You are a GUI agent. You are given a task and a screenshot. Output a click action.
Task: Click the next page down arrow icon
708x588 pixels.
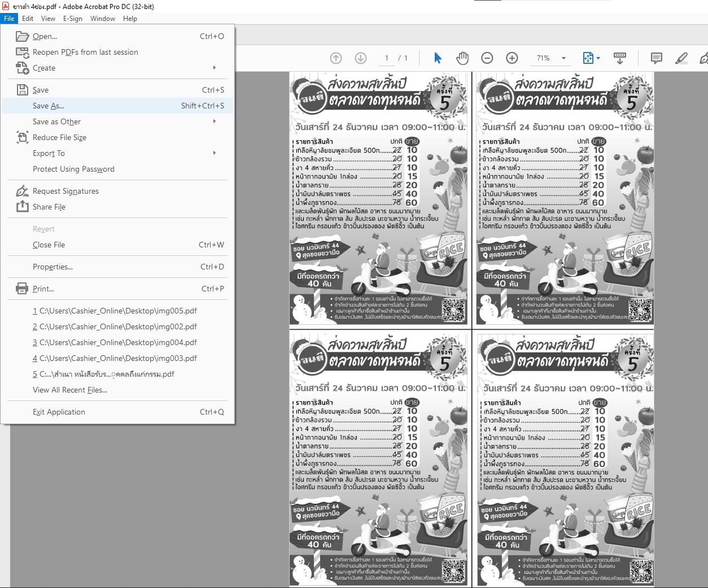(x=361, y=58)
